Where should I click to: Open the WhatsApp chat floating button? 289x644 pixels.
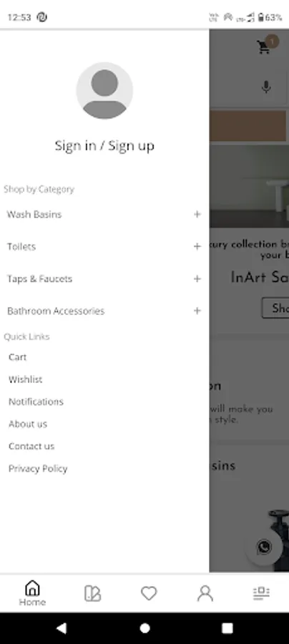click(x=264, y=547)
